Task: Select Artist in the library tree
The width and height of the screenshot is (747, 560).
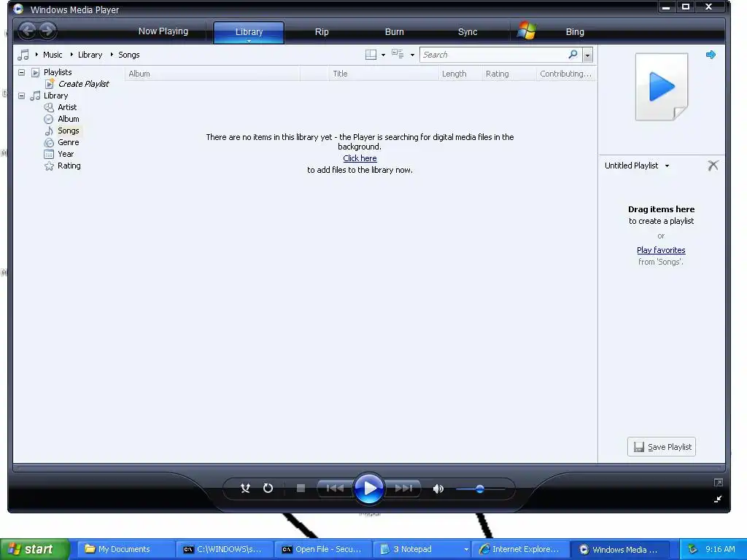Action: tap(67, 107)
